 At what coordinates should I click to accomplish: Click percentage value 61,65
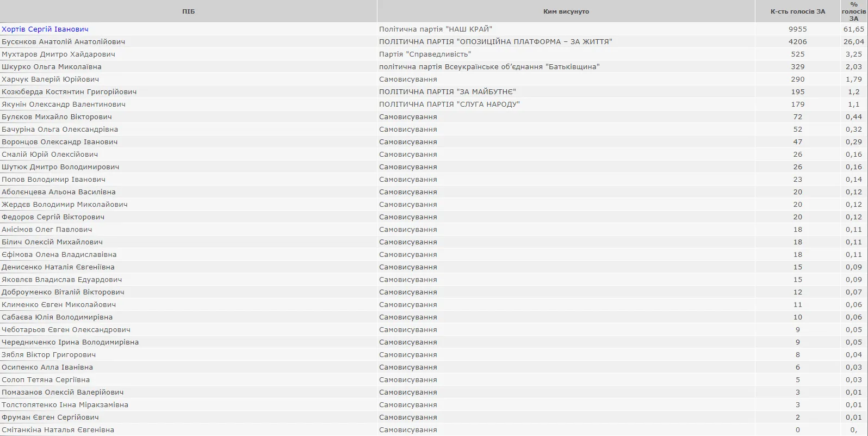tap(854, 29)
